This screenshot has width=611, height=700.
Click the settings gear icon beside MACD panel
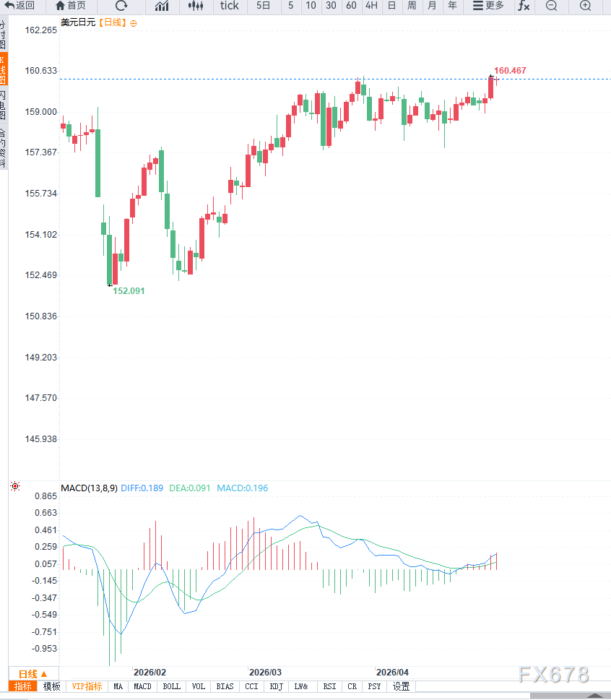[x=14, y=486]
